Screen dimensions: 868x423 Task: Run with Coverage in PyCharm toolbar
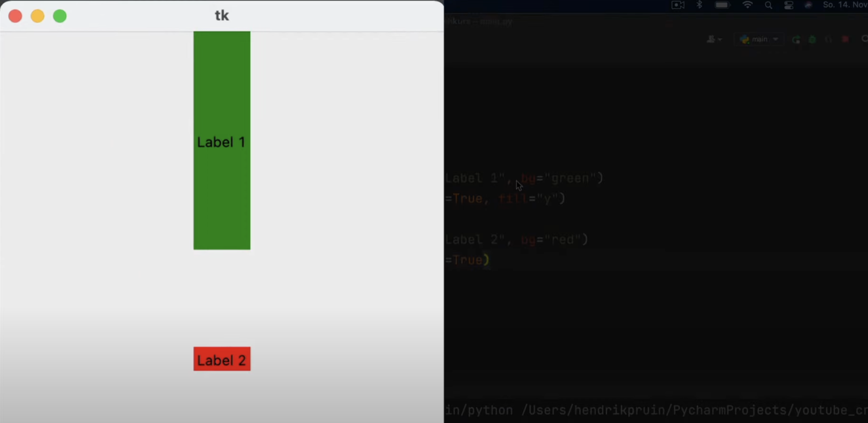point(828,40)
